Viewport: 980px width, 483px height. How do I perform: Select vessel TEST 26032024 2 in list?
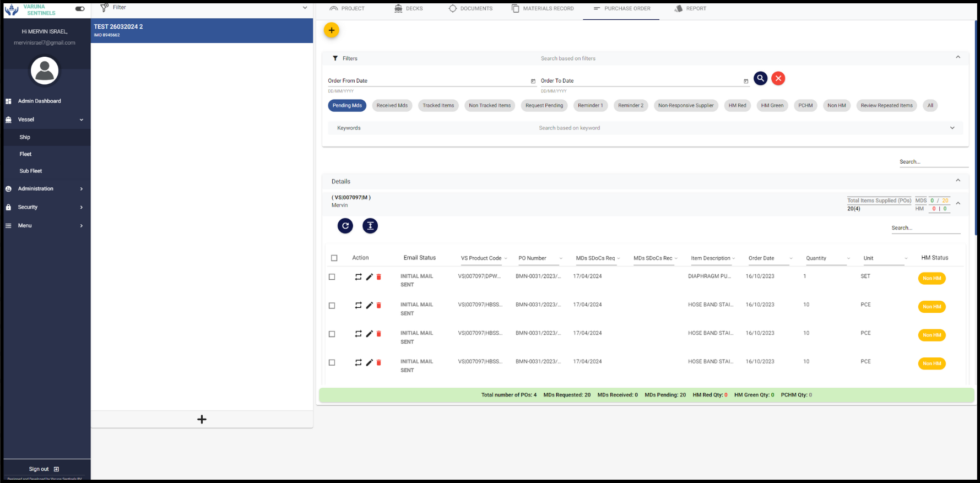pyautogui.click(x=202, y=30)
